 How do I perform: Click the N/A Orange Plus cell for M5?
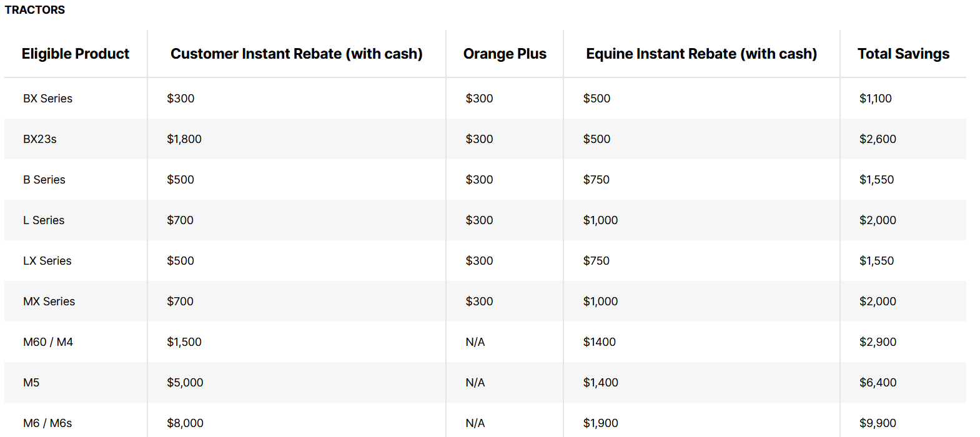click(x=475, y=383)
